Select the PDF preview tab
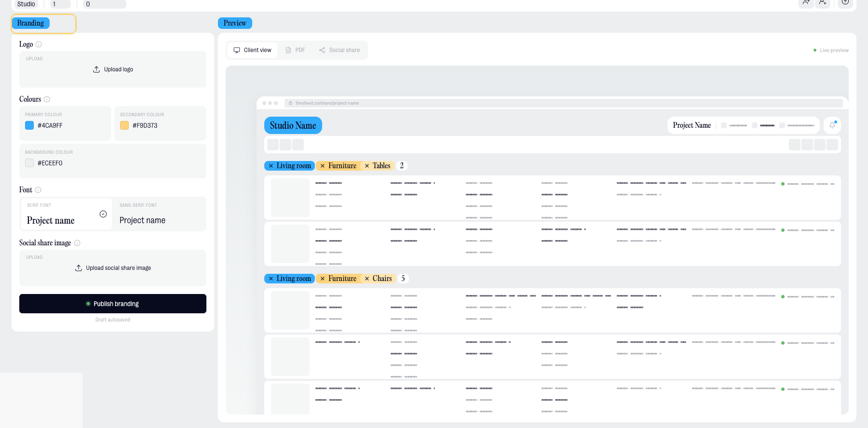868x428 pixels. point(295,50)
